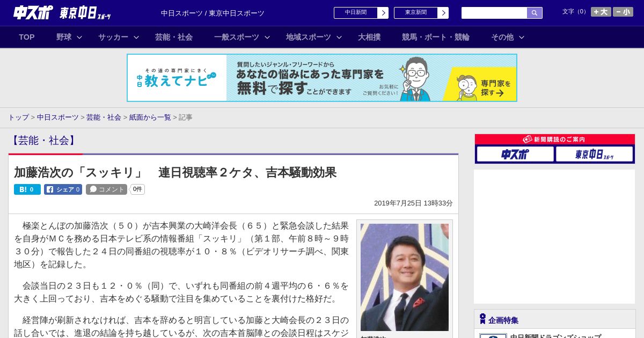
Task: Open the コメント button
Action: tap(106, 189)
